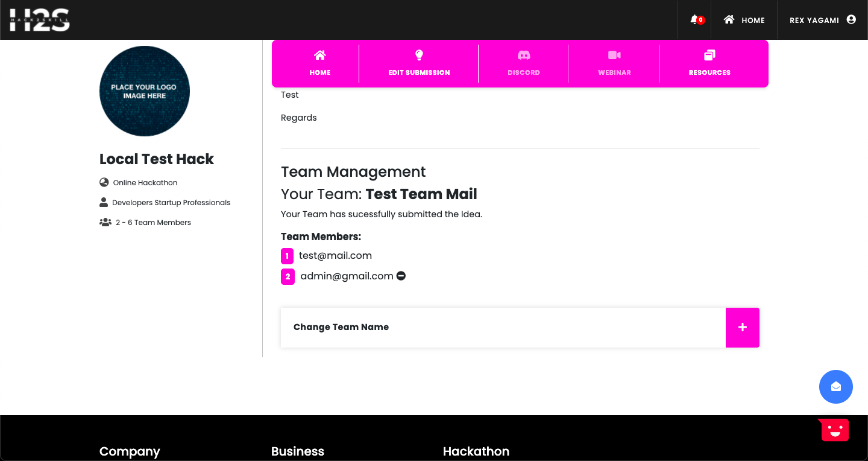Expand Change Team Name with plus button

[x=742, y=327]
